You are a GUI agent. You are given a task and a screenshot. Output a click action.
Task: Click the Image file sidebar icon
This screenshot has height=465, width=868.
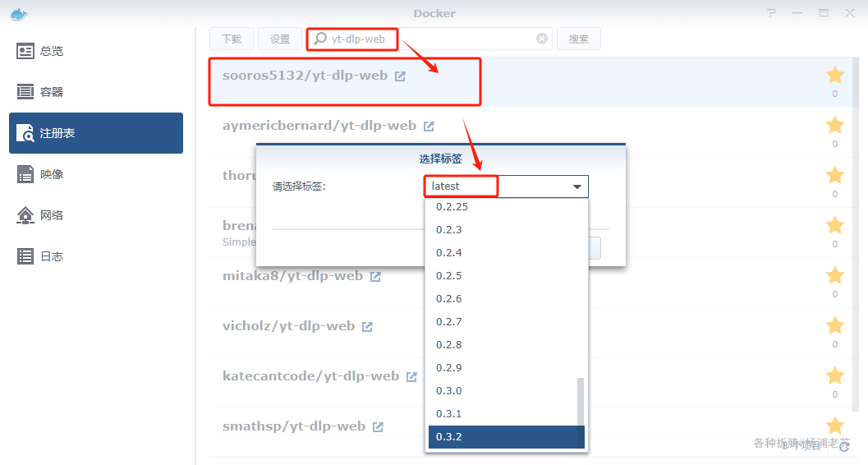point(25,174)
